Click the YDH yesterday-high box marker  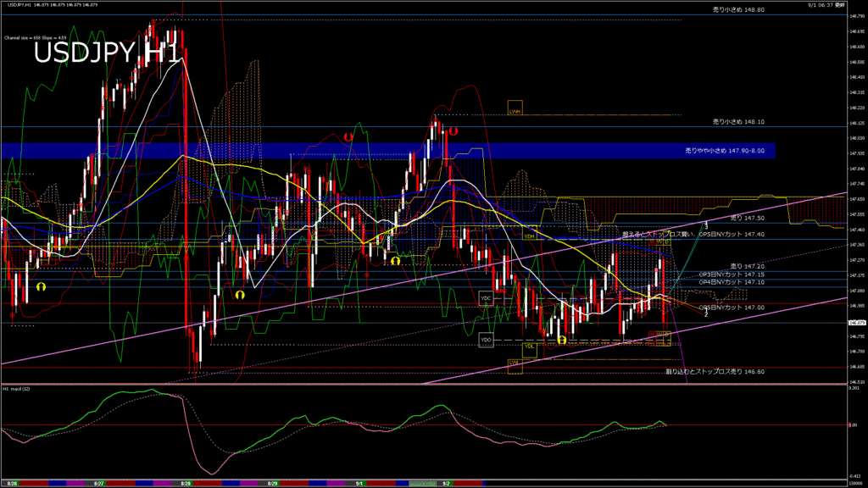[530, 234]
